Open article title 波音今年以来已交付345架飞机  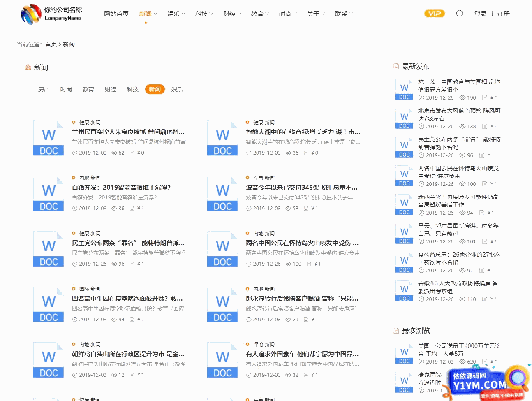pyautogui.click(x=302, y=187)
